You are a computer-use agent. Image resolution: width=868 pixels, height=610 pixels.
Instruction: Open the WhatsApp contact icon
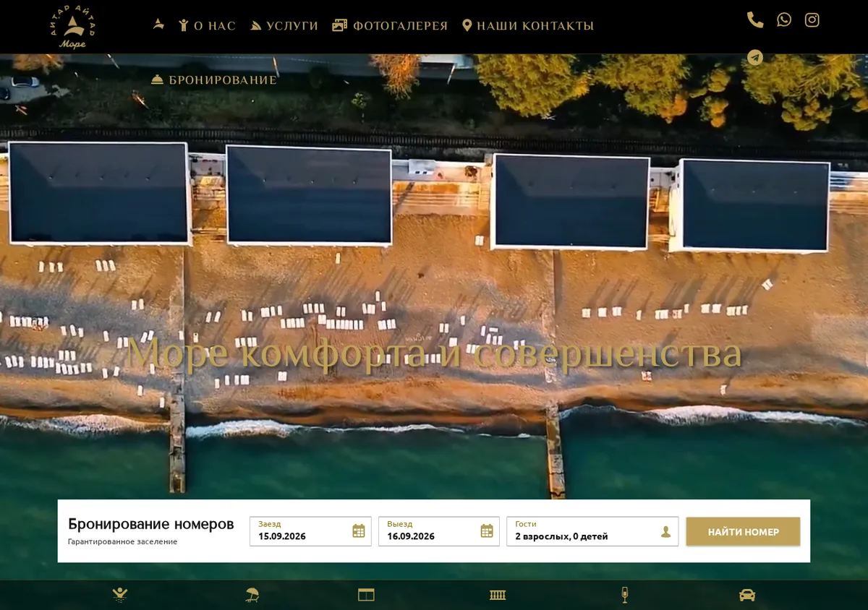click(x=784, y=20)
